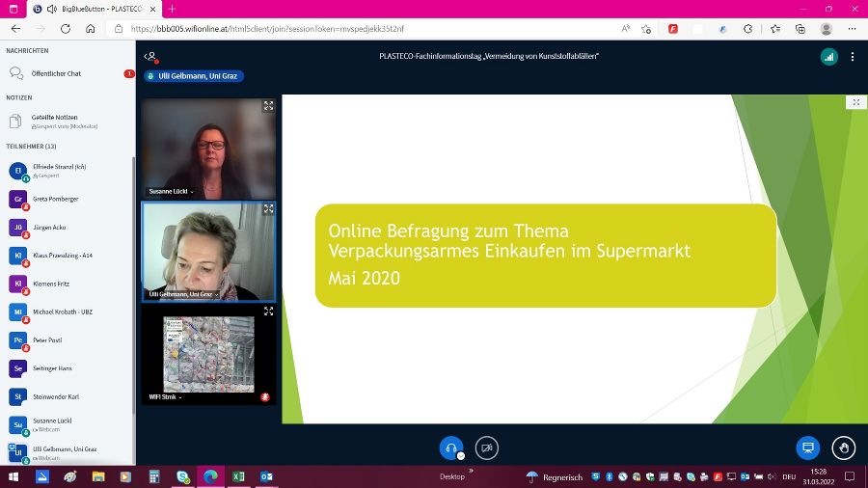Open Calculator from taskbar
This screenshot has height=488, width=868.
coord(154,477)
